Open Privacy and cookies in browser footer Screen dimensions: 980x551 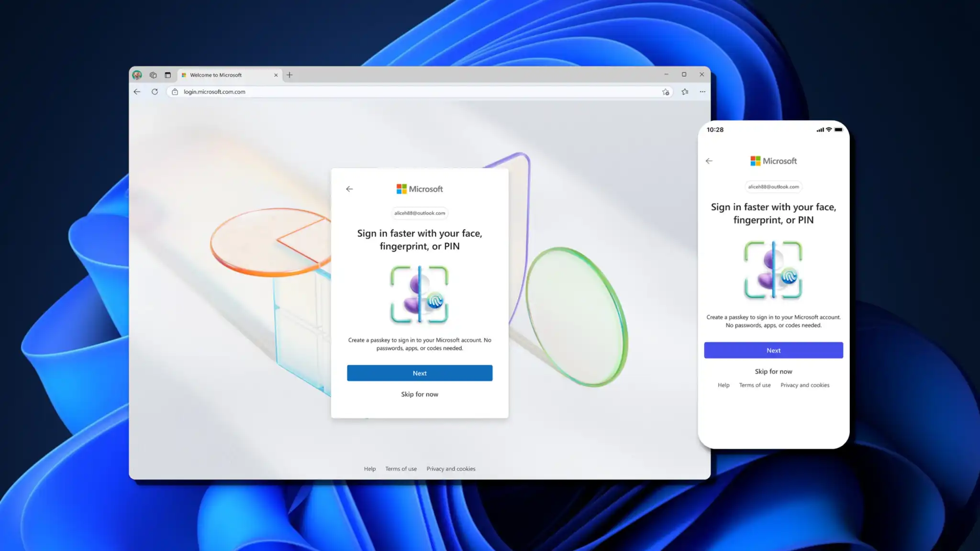click(451, 469)
